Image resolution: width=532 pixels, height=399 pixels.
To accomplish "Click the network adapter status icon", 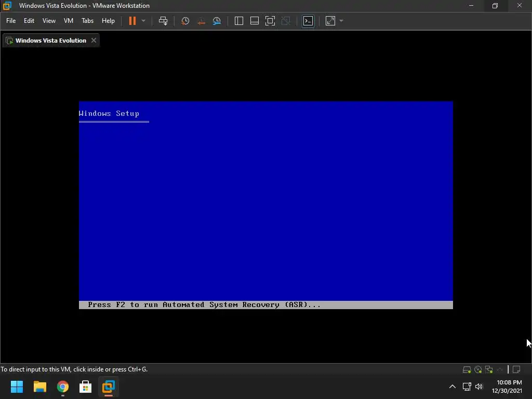I will point(489,369).
